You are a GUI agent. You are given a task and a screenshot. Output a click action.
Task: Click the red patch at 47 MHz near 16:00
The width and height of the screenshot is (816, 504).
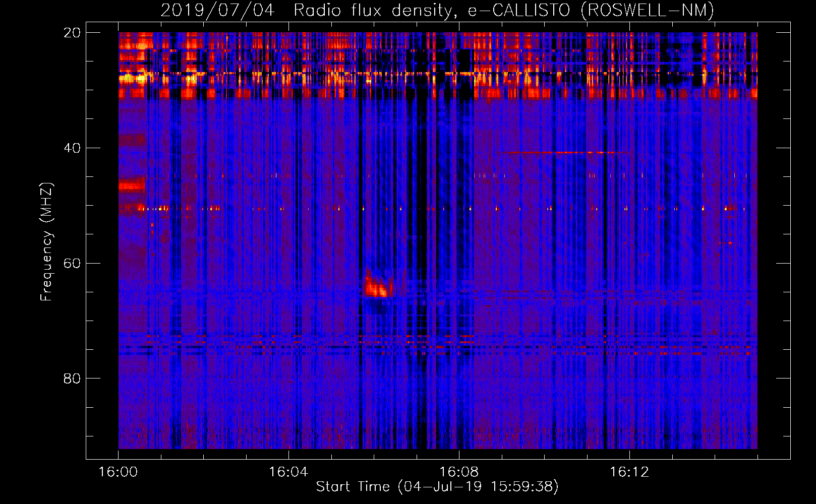[x=132, y=186]
